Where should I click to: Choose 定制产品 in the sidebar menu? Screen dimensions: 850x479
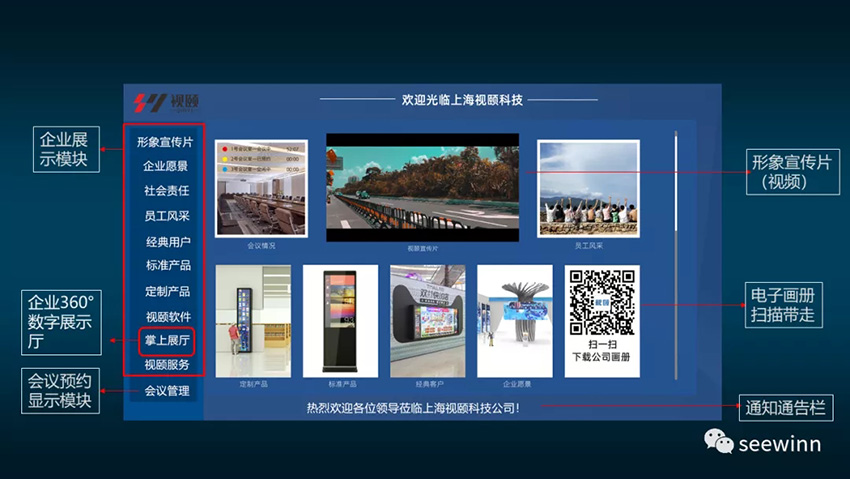click(165, 291)
